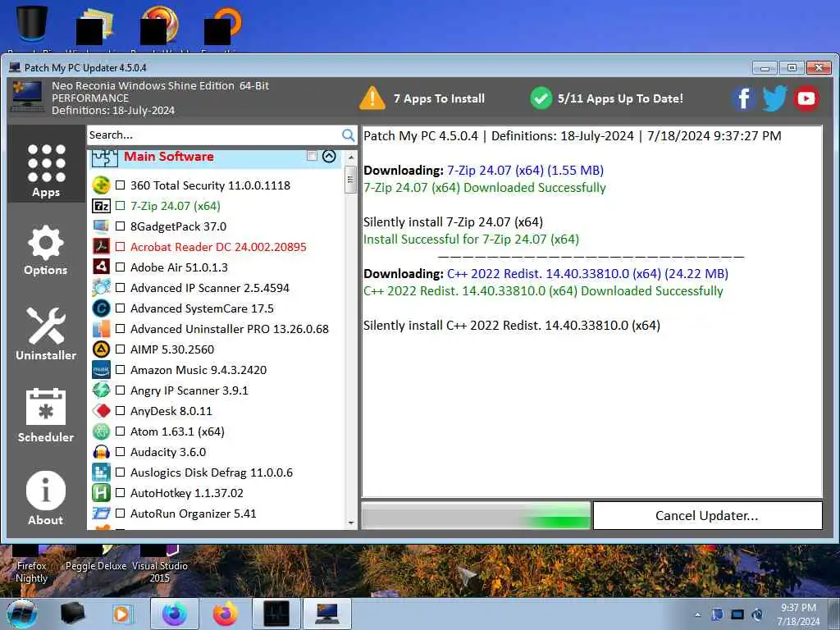Select Amazon Music 9.4.3.2420 entry
This screenshot has height=630, width=840.
coord(199,370)
